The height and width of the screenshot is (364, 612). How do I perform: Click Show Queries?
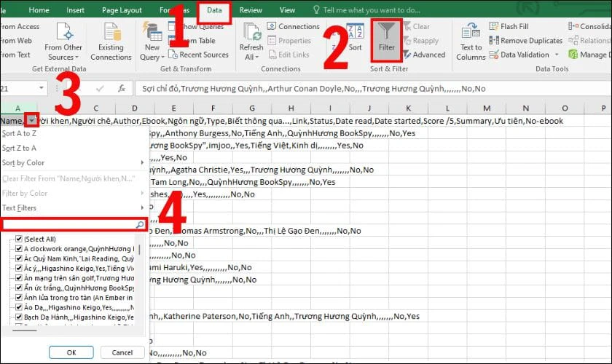coord(196,26)
